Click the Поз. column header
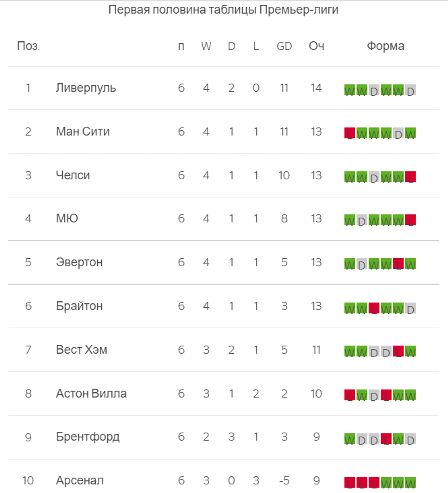Viewport: 448px width, 493px height. [28, 46]
